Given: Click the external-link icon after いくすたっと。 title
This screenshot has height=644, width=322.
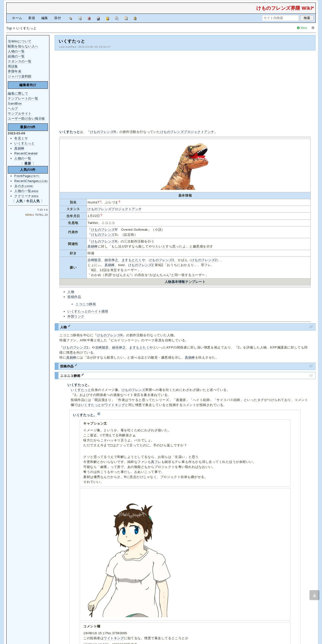Looking at the screenshot, I should click(x=99, y=414).
